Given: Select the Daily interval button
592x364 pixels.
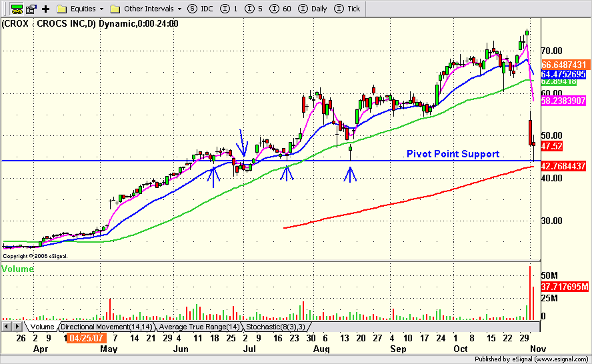Looking at the screenshot, I should pos(313,9).
